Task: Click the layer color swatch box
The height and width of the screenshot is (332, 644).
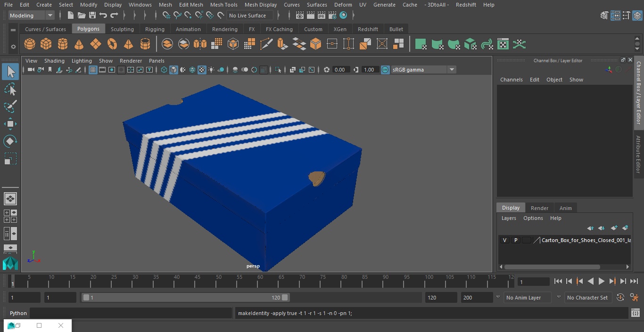Action: click(526, 240)
